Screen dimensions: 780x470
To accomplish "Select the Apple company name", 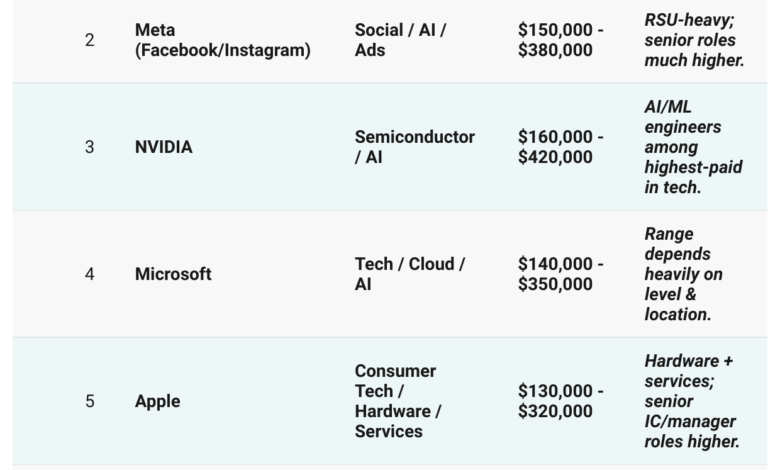I will pyautogui.click(x=158, y=401).
